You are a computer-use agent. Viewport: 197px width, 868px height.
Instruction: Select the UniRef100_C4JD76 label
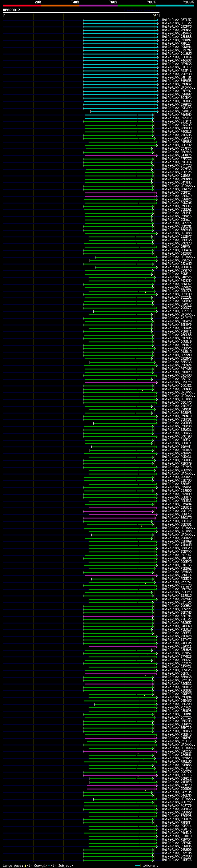point(177,155)
